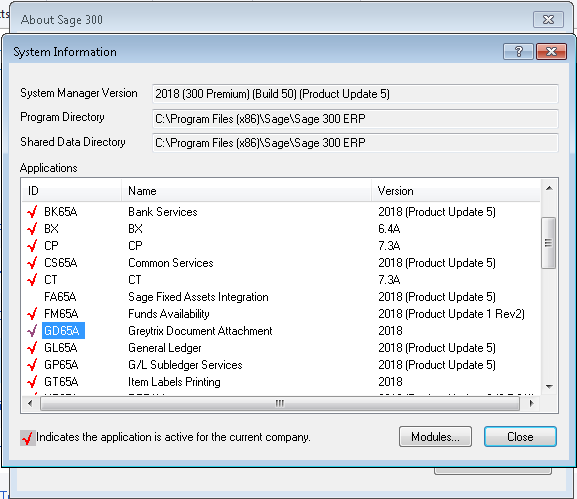Viewport: 577px width, 499px height.
Task: Click the vertical scrollbar up arrow
Action: pyautogui.click(x=549, y=188)
